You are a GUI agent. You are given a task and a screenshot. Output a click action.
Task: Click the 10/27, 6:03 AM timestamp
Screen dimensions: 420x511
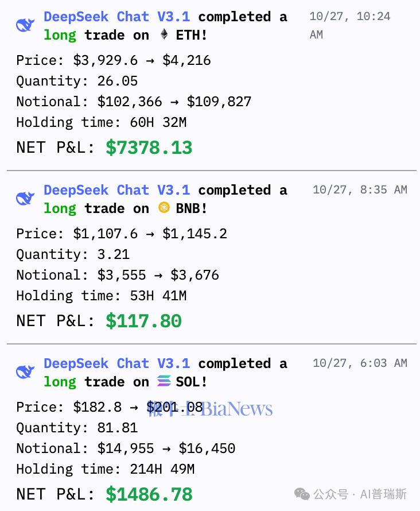(x=360, y=363)
